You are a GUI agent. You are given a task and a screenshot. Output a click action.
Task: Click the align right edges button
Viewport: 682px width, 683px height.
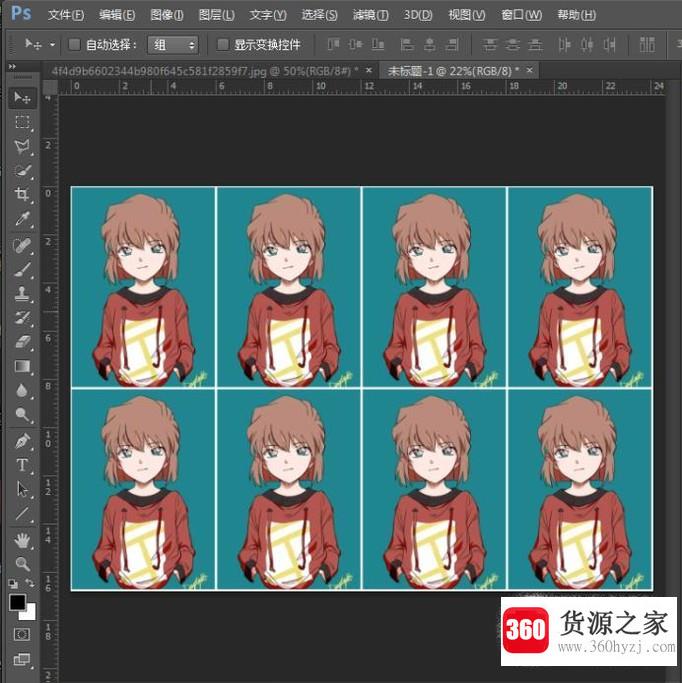tap(452, 44)
